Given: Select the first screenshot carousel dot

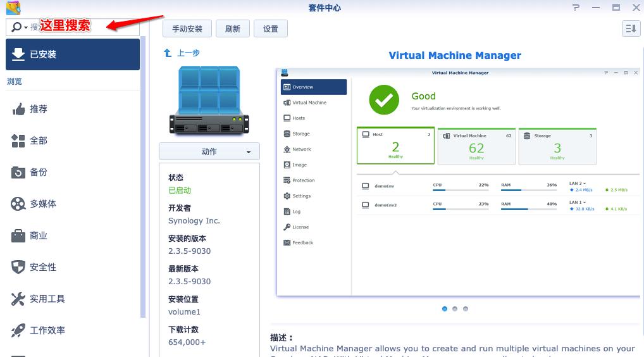Looking at the screenshot, I should point(444,309).
